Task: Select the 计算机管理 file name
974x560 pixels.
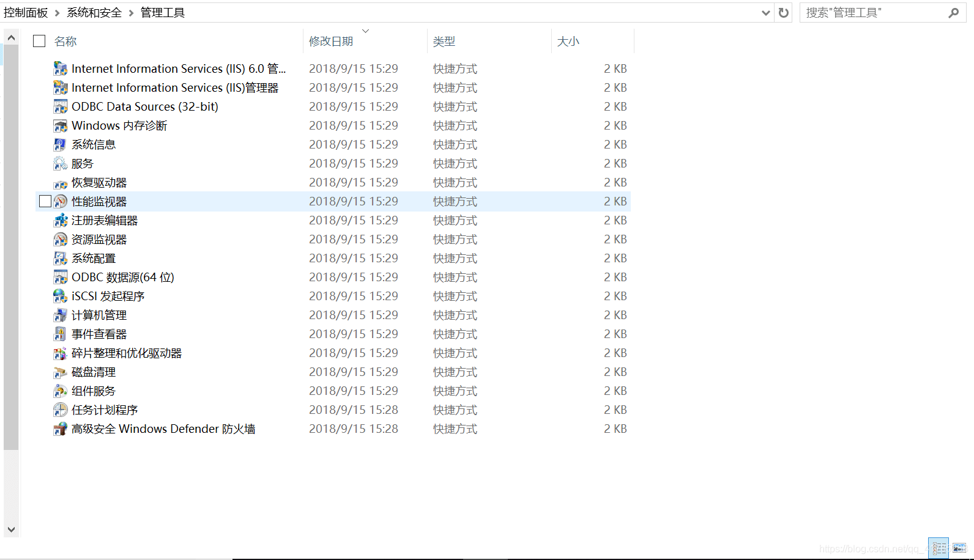Action: pyautogui.click(x=99, y=315)
